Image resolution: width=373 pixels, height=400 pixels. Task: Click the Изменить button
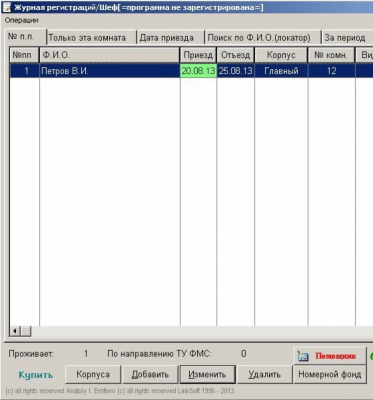pyautogui.click(x=207, y=374)
